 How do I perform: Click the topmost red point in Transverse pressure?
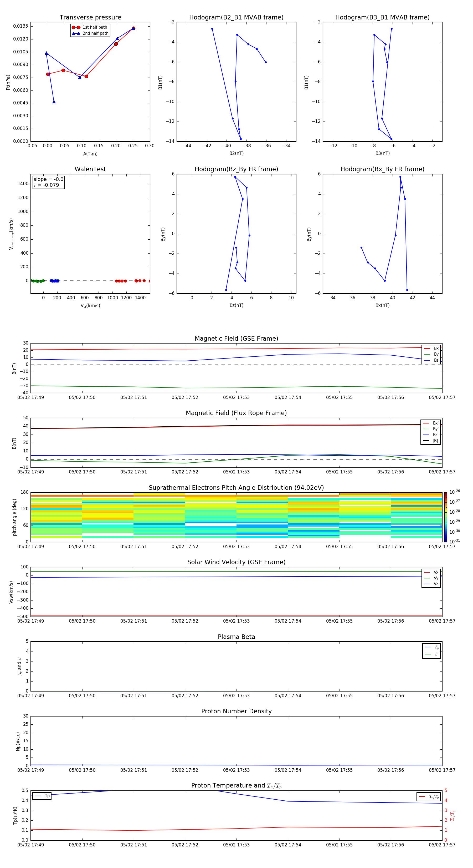pos(134,28)
